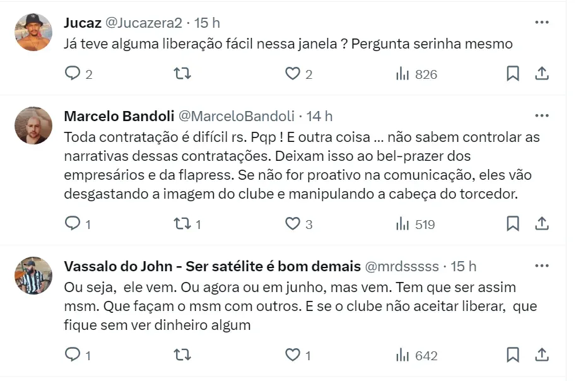The height and width of the screenshot is (381, 588).
Task: Share Vassalo do John's tweet
Action: tap(541, 355)
